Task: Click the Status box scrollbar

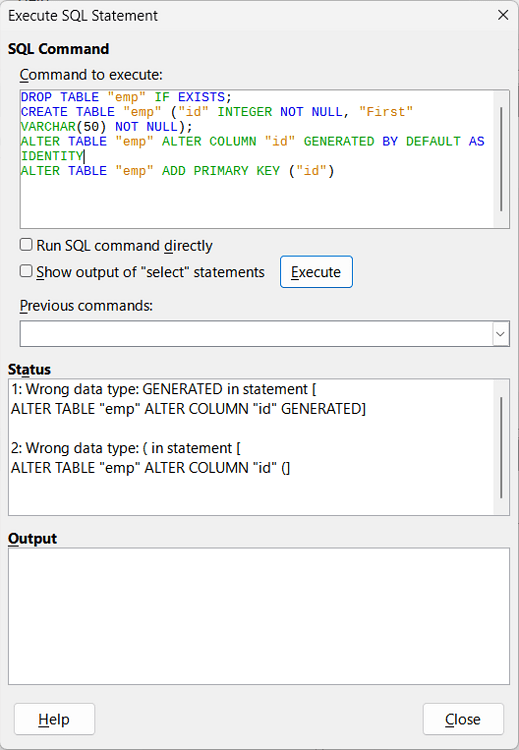Action: point(501,447)
